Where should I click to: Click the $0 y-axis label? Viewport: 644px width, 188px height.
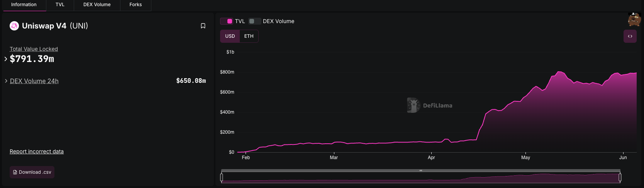click(x=232, y=152)
